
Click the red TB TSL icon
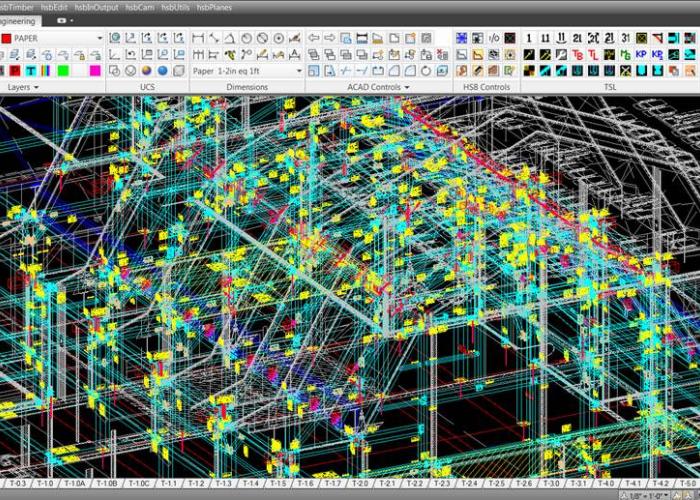point(577,54)
